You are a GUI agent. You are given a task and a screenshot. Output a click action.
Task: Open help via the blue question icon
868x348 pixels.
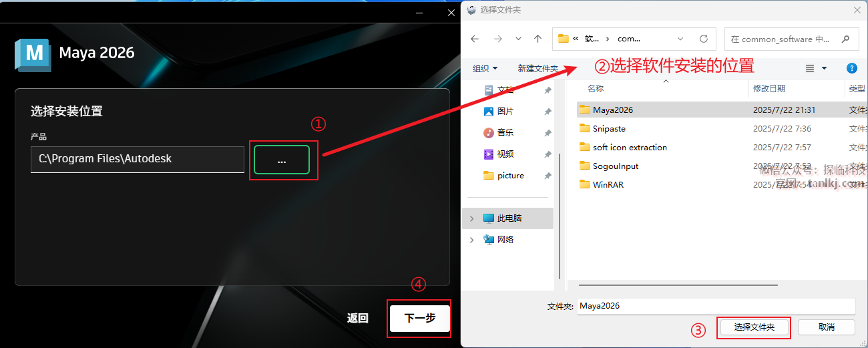851,68
